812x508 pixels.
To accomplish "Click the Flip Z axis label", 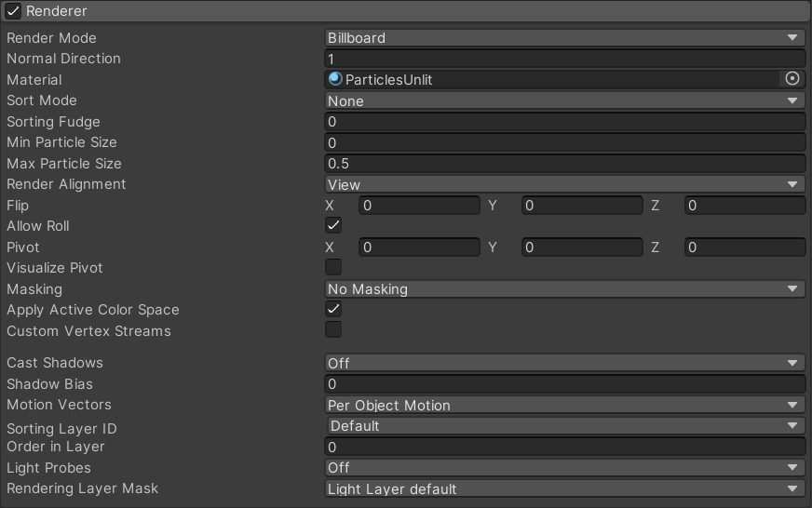I will pos(655,206).
